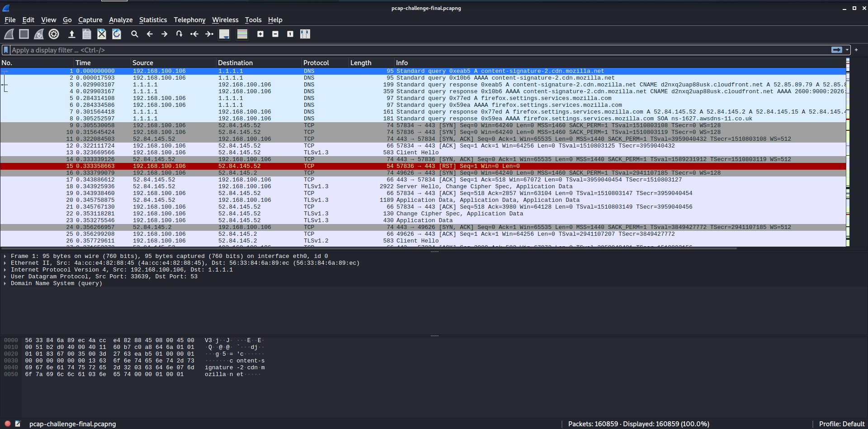Viewport: 868px width, 429px height.
Task: Open the Wireless menu
Action: click(x=225, y=20)
